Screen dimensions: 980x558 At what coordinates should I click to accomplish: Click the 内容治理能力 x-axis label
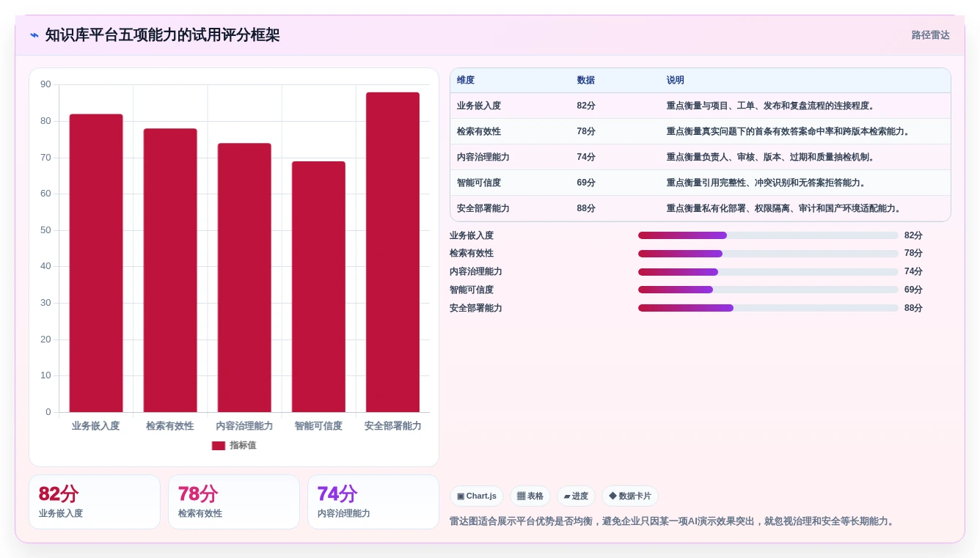point(244,426)
